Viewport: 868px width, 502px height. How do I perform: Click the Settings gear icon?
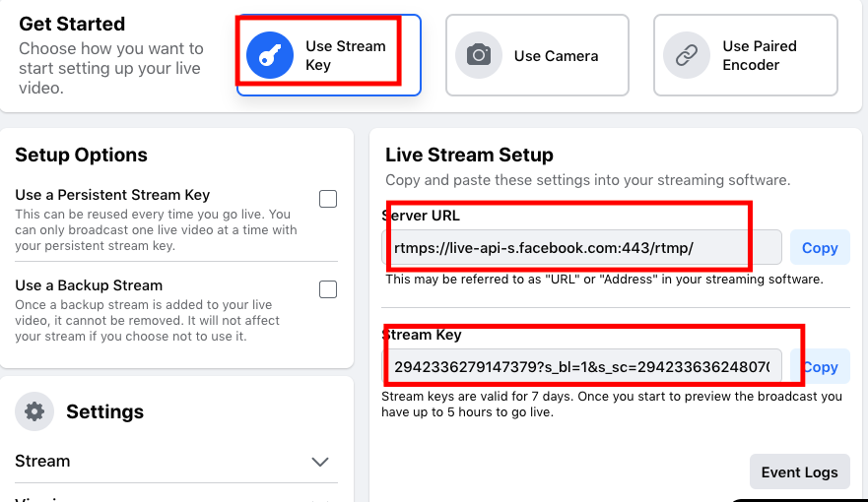[34, 411]
